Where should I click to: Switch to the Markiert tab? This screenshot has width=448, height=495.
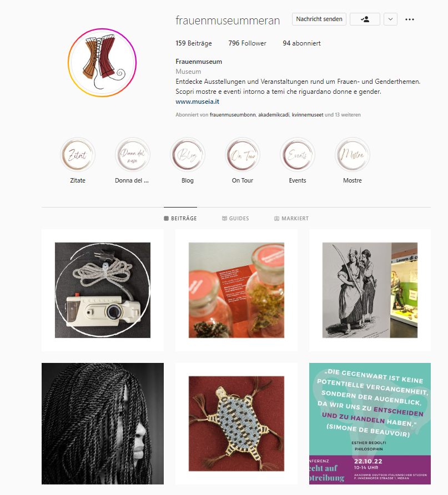point(291,219)
